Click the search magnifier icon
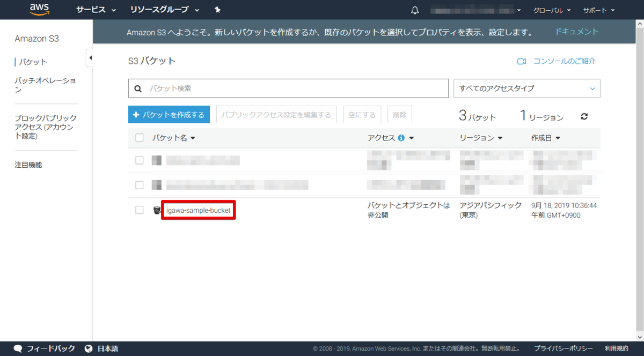644x356 pixels. point(138,88)
